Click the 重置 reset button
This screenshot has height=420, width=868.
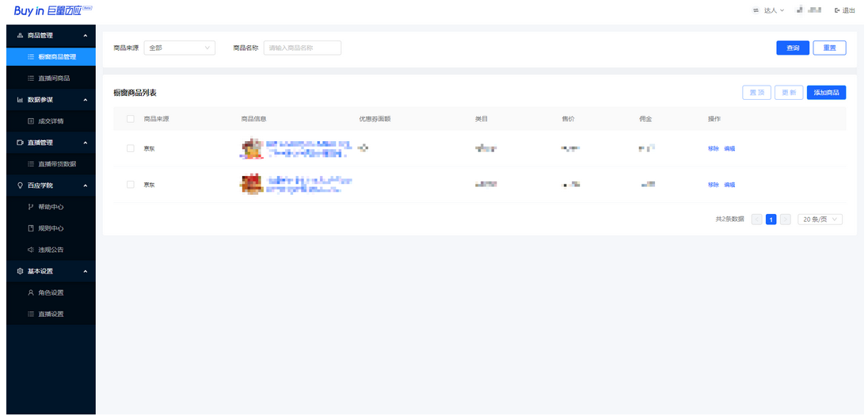click(x=829, y=48)
